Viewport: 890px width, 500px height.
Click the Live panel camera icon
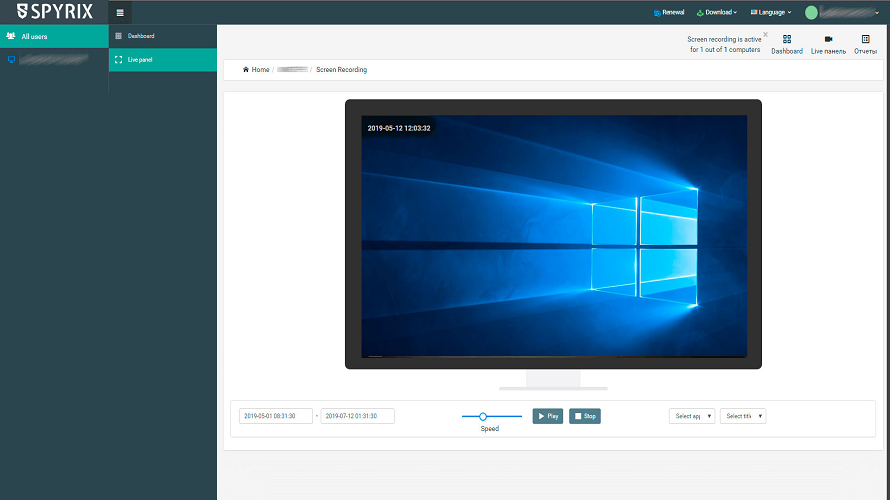click(828, 39)
